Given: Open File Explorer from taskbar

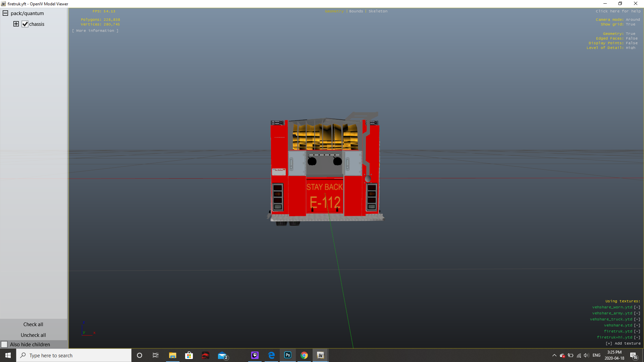Looking at the screenshot, I should tap(173, 355).
